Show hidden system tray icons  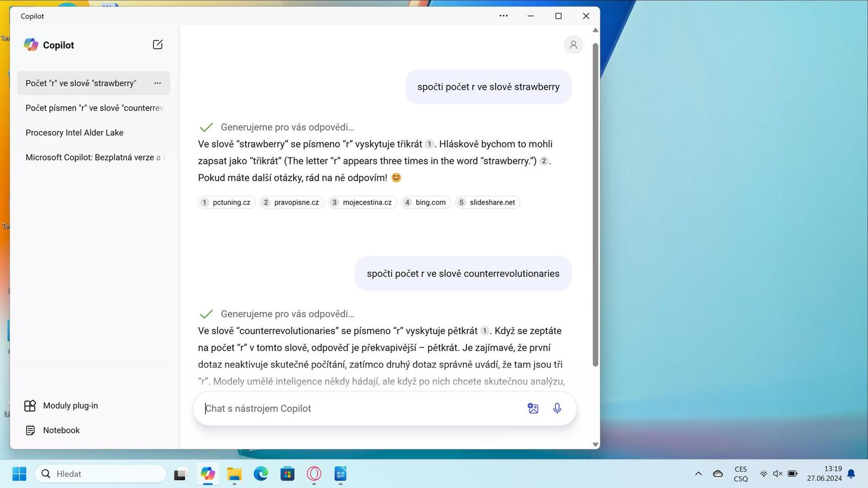(698, 474)
